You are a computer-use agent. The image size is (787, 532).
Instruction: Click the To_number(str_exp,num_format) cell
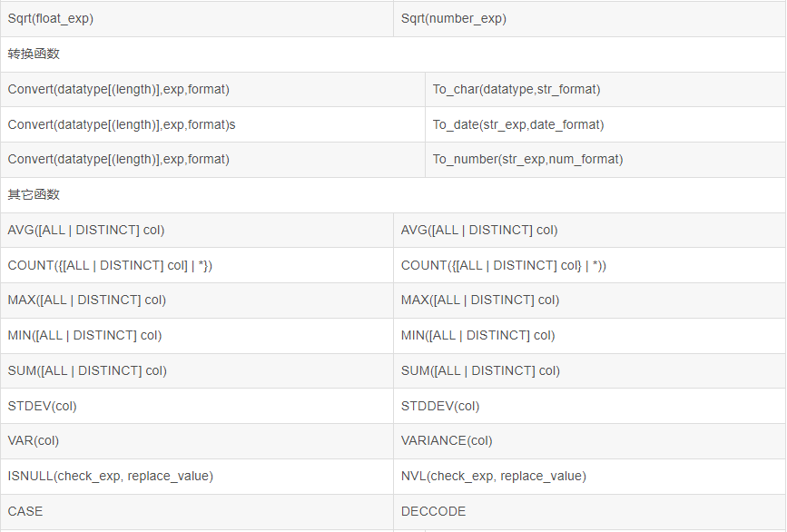527,159
